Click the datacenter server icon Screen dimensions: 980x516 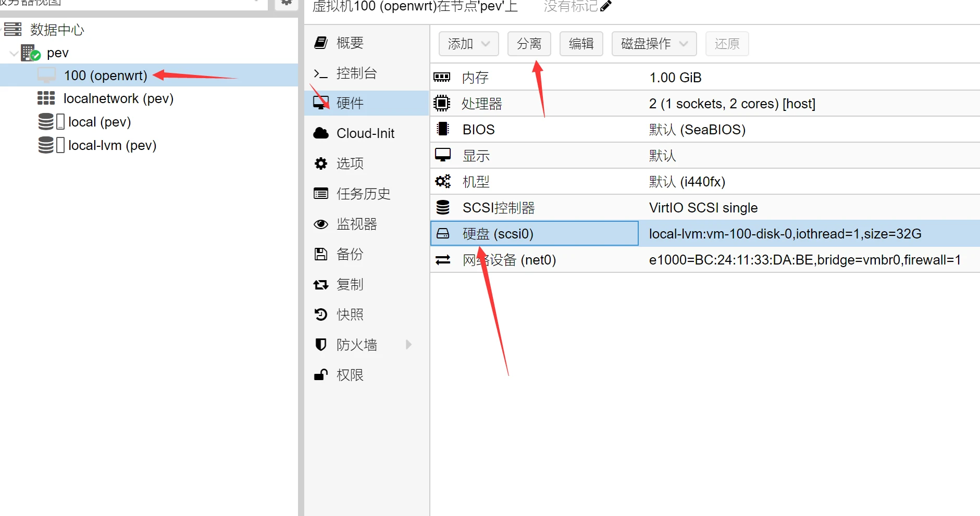(x=13, y=29)
